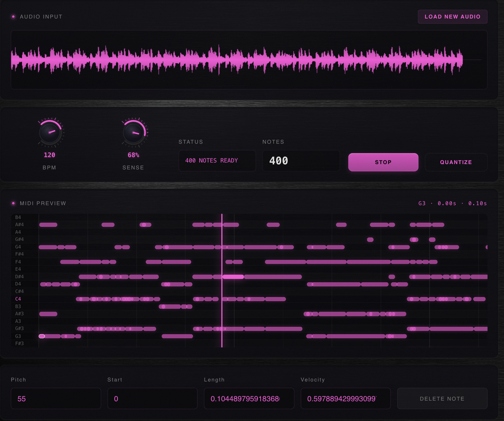This screenshot has height=421, width=504.
Task: Click the BPM knob
Action: coord(50,132)
